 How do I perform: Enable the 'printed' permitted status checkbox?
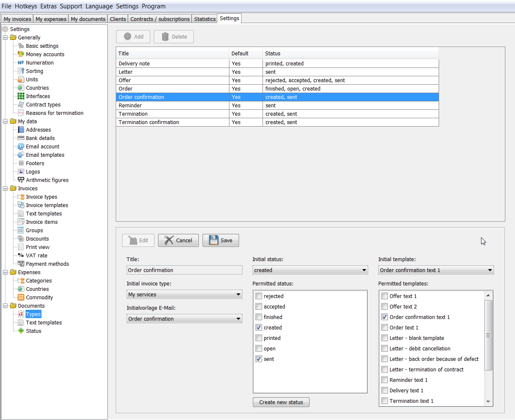[x=259, y=338]
